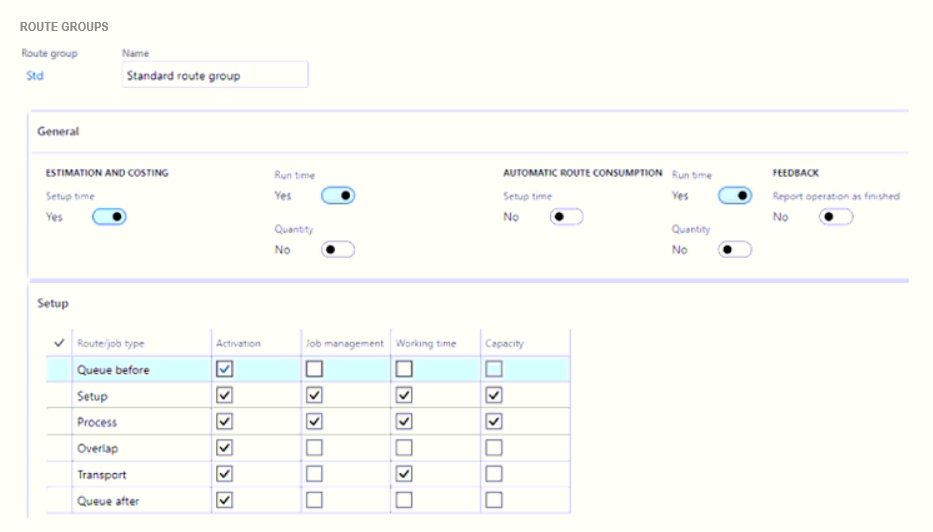Uncheck Capacity for Setup row

tap(494, 396)
